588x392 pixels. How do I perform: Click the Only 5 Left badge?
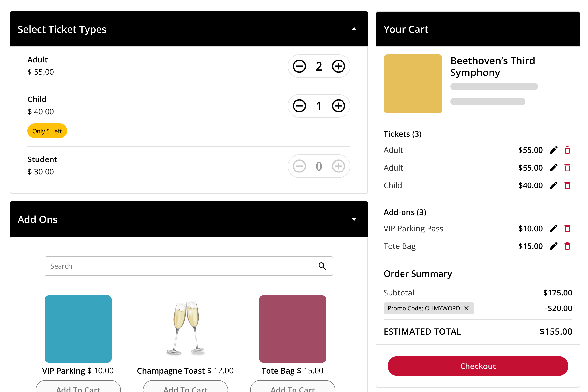click(47, 131)
